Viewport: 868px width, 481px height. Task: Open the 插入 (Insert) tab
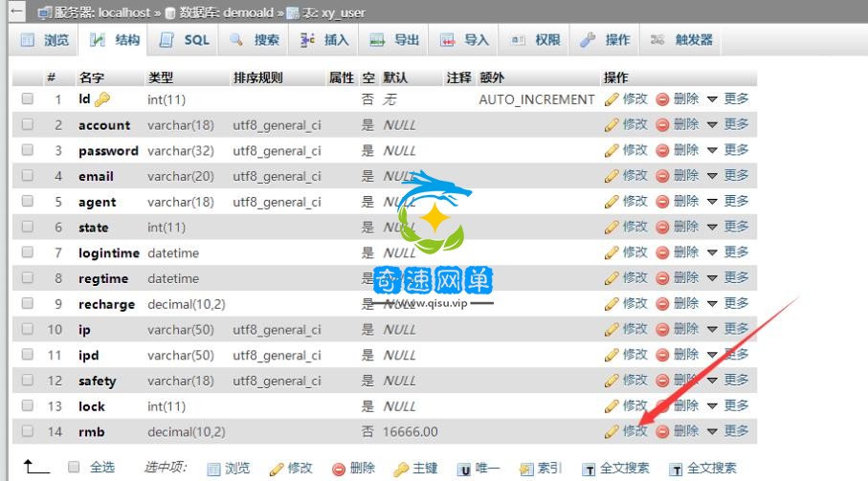323,40
